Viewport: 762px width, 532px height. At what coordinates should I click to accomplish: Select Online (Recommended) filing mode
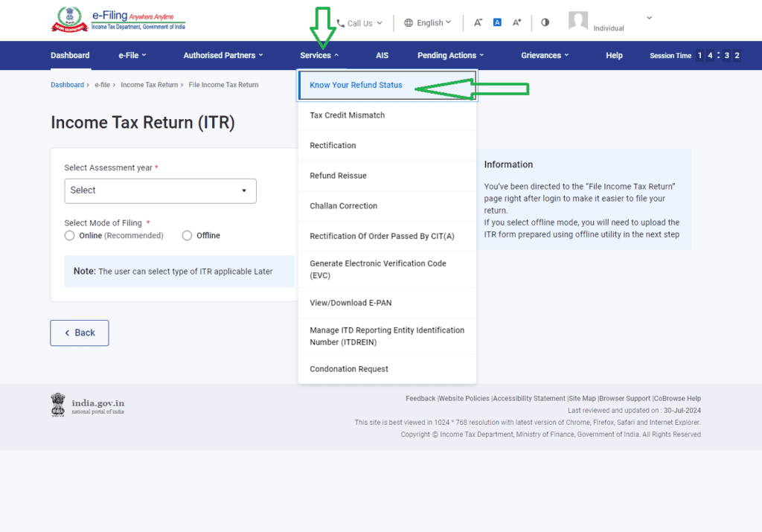(x=70, y=236)
